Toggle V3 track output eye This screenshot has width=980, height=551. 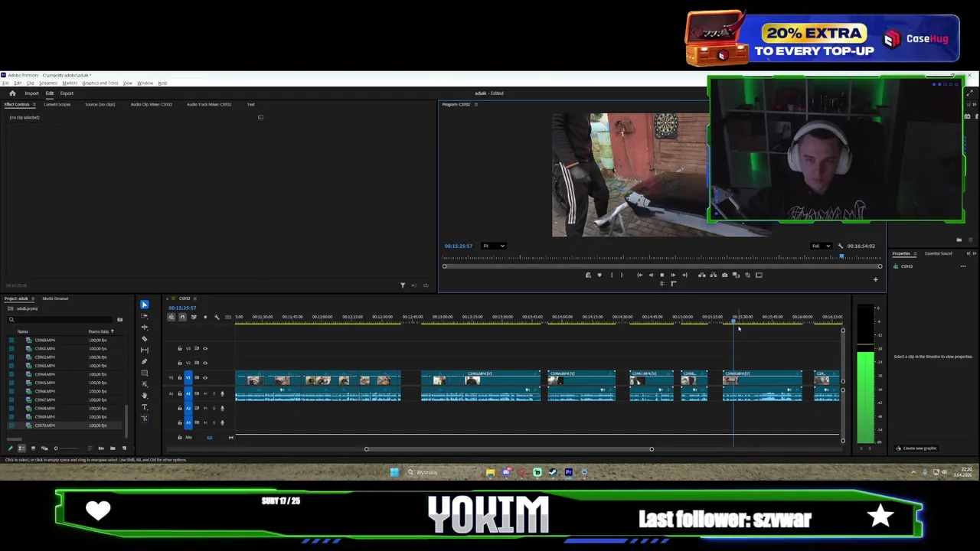coord(205,348)
